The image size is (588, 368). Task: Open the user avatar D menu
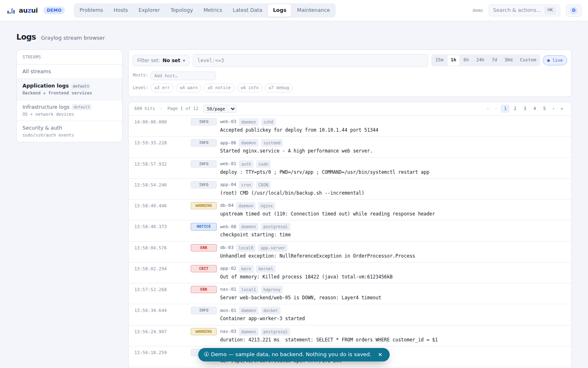pyautogui.click(x=574, y=10)
